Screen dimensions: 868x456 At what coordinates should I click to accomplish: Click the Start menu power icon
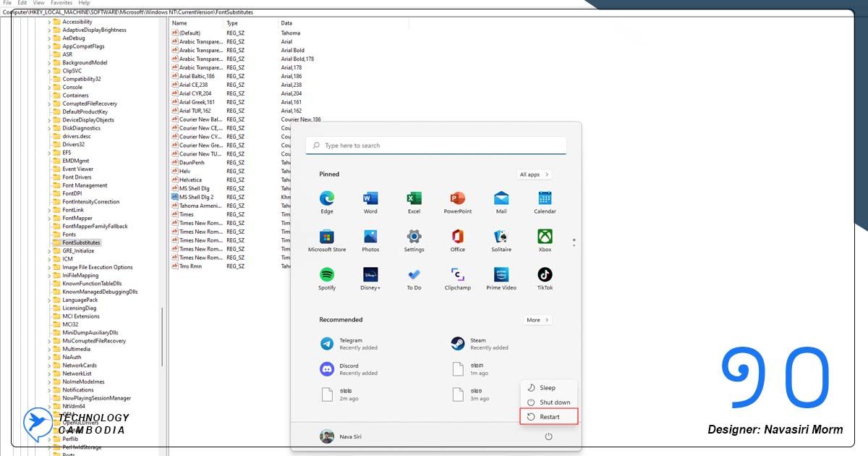click(x=548, y=436)
